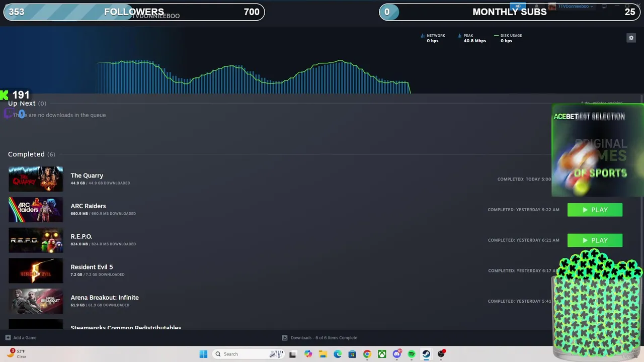
Task: Select The Quarry thumbnail
Action: pos(36,179)
